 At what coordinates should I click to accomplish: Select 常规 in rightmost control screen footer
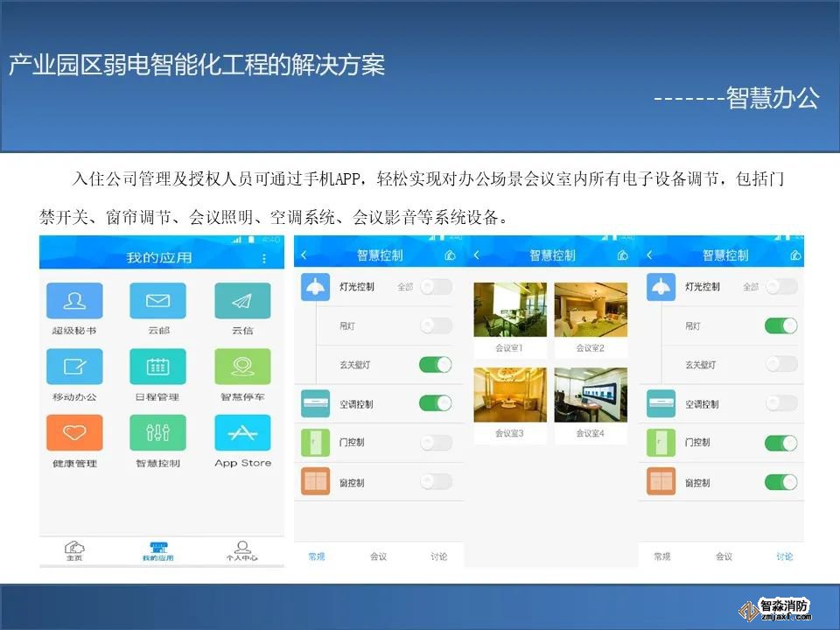pyautogui.click(x=662, y=556)
